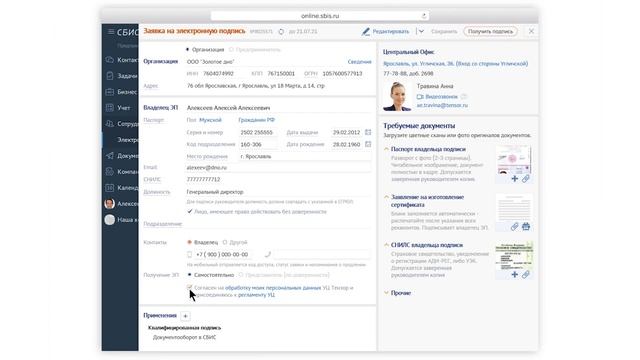Click the Документы sidebar icon
The width and height of the screenshot is (640, 360).
(x=109, y=156)
